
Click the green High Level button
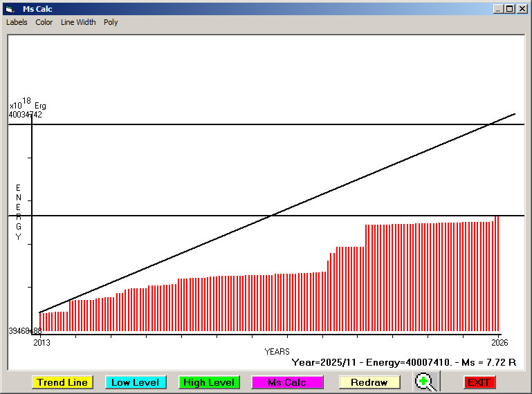click(x=209, y=382)
